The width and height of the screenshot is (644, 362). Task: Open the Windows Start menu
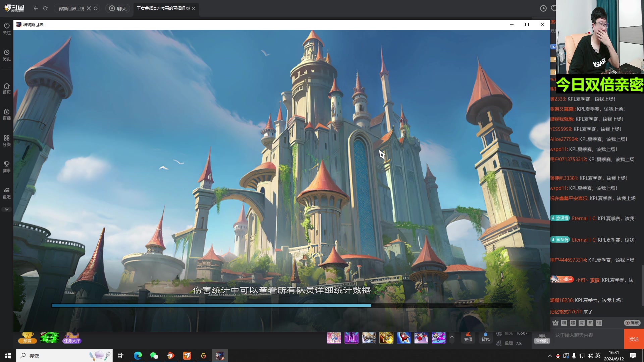click(8, 356)
